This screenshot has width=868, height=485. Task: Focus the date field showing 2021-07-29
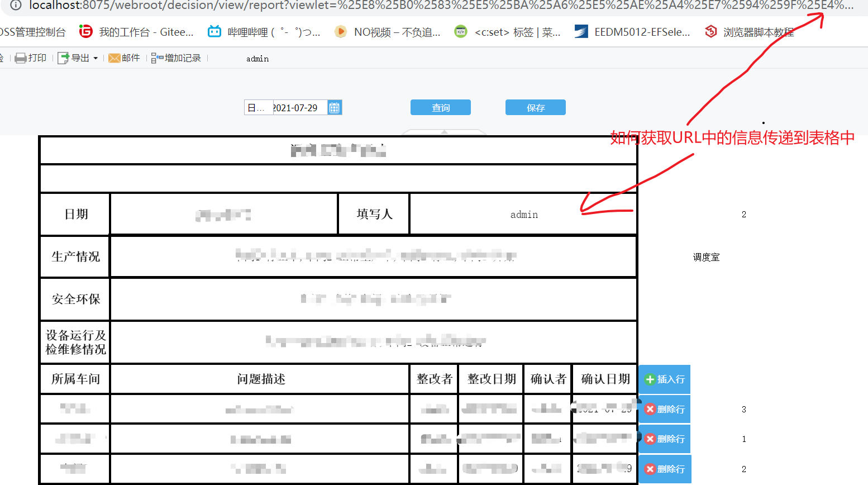tap(299, 108)
